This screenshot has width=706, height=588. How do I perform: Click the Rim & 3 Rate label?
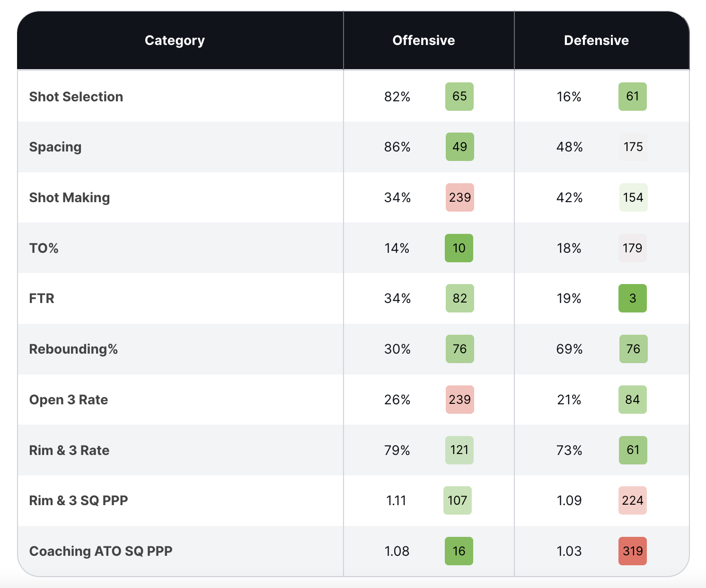tap(69, 450)
